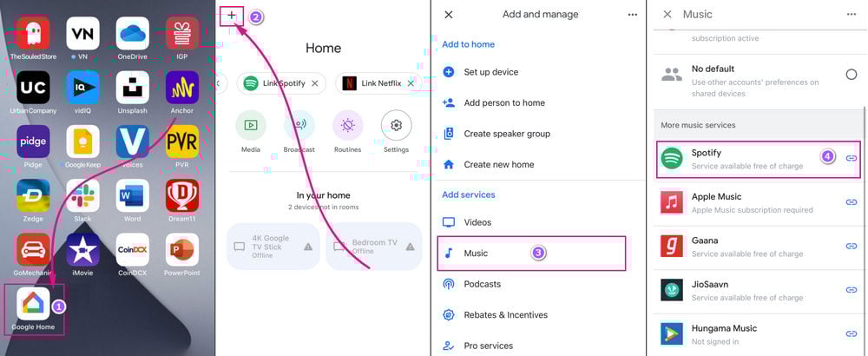
Task: Tap the Hungama Music logo
Action: (672, 333)
